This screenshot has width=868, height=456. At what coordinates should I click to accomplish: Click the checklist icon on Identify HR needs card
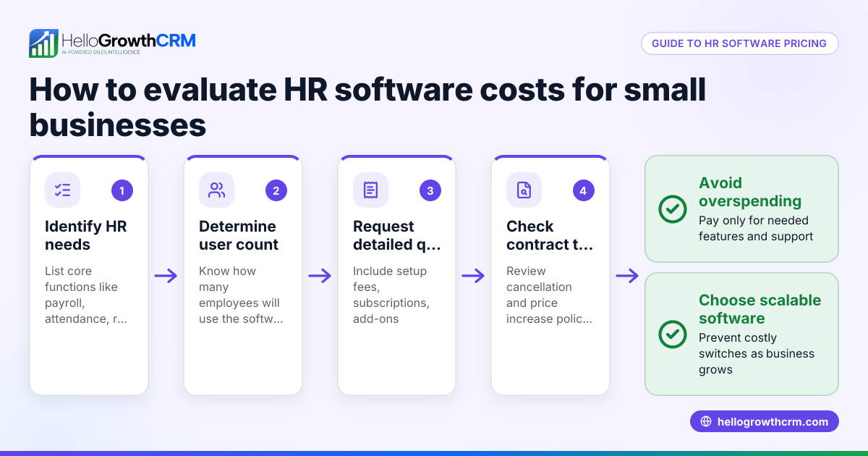click(63, 190)
